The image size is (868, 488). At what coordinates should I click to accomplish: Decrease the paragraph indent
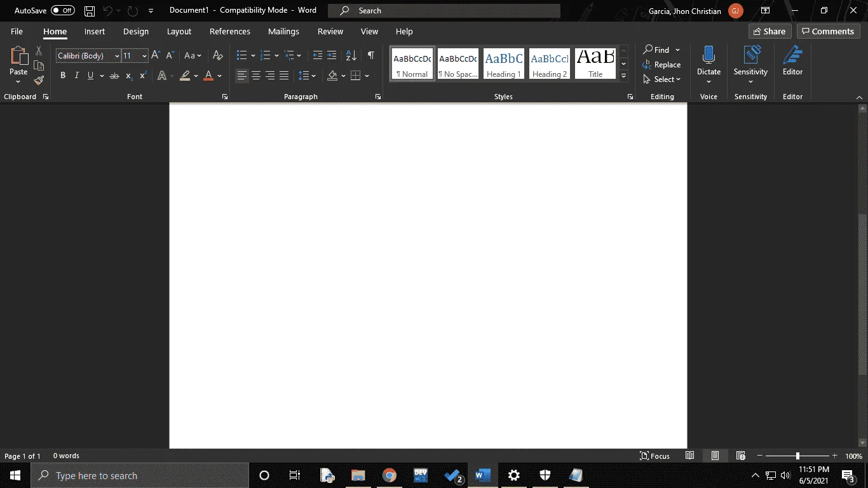[318, 56]
